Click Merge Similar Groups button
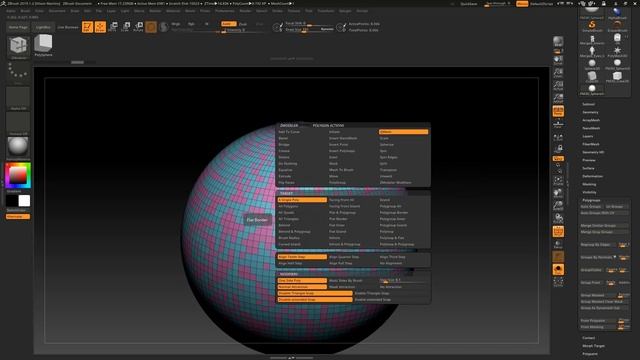This screenshot has width=640, height=360. (x=604, y=226)
